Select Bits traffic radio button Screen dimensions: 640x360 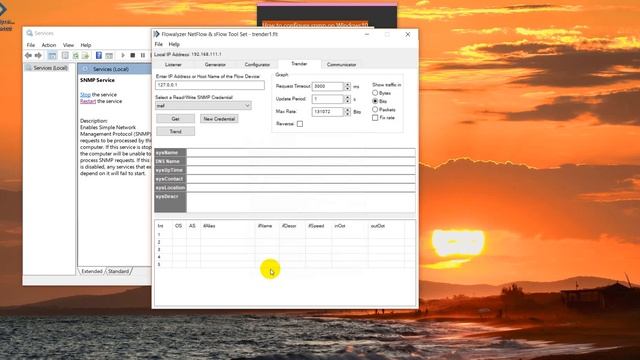coord(375,101)
